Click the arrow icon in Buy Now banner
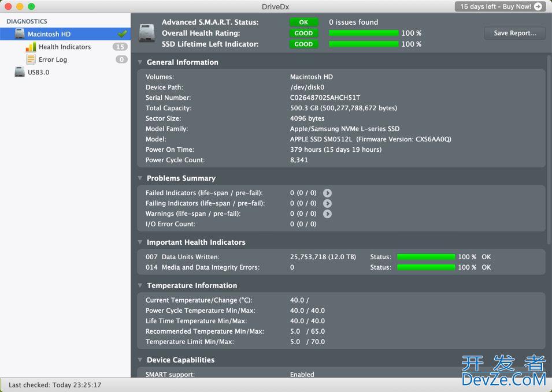 pos(538,6)
